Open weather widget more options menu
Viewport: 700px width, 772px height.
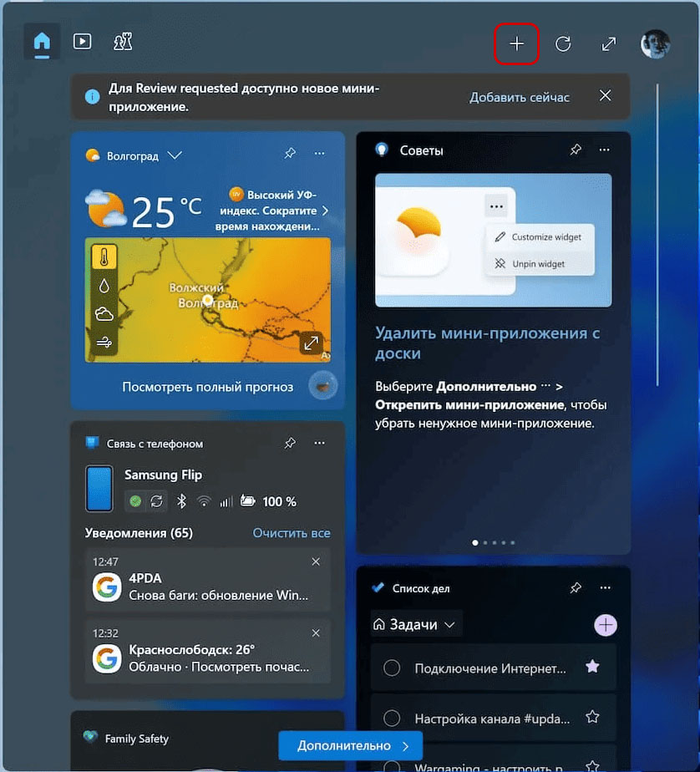(x=319, y=153)
